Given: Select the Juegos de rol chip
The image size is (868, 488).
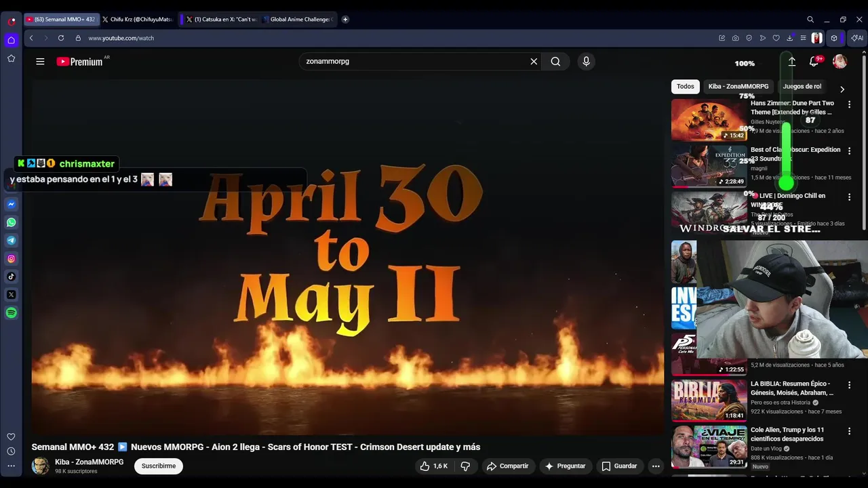Looking at the screenshot, I should (802, 87).
